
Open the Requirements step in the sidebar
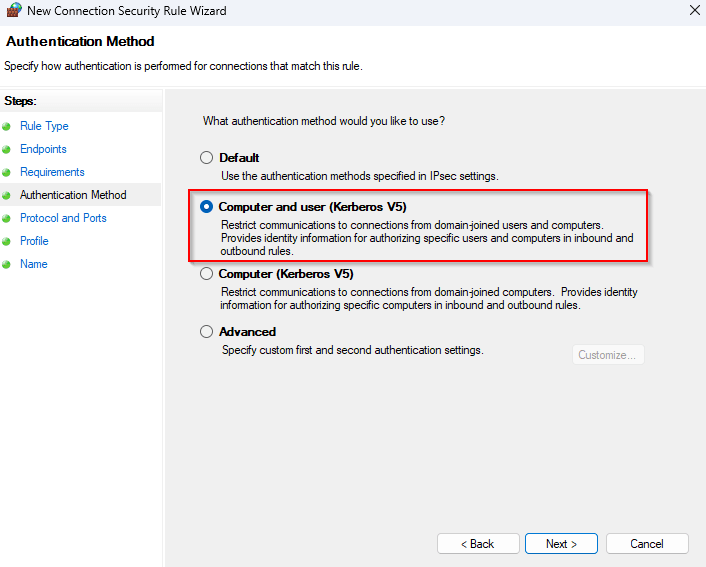52,172
